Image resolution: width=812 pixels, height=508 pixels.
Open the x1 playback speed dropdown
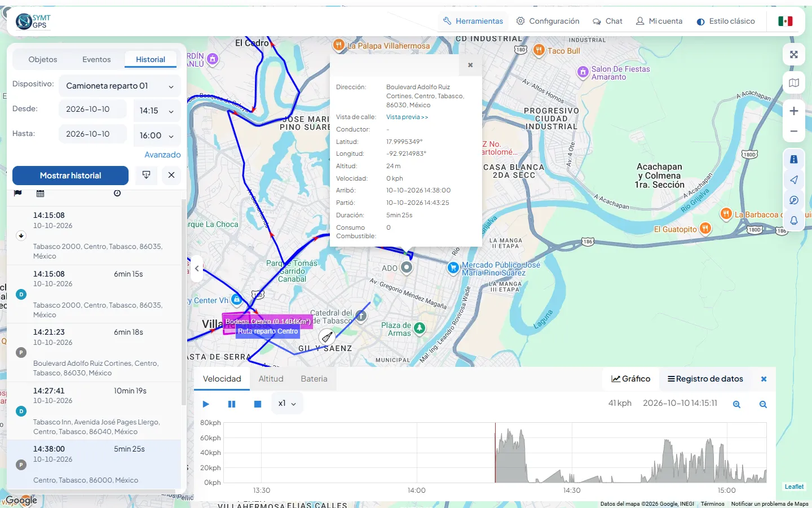click(x=288, y=404)
